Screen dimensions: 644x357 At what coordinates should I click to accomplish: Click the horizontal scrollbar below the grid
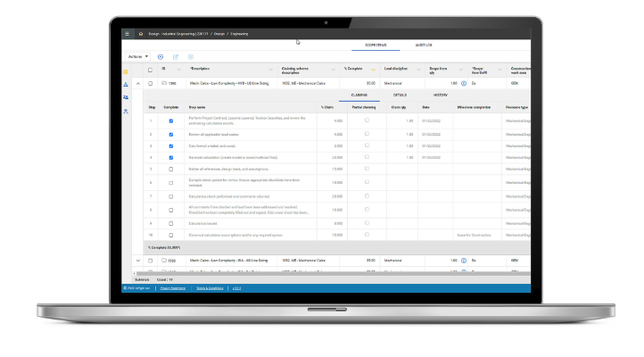333,273
